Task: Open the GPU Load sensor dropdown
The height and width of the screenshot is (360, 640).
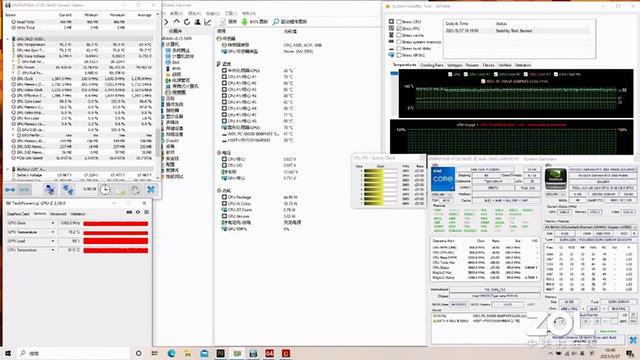Action: pyautogui.click(x=53, y=241)
